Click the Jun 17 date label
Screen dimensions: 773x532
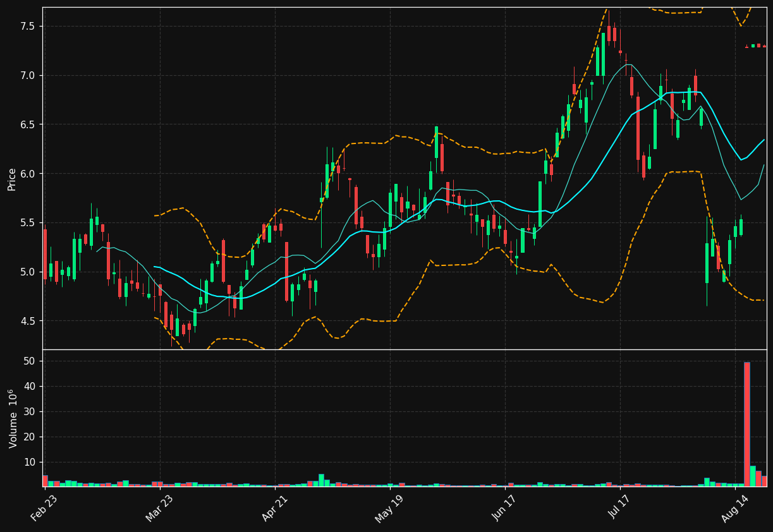pyautogui.click(x=506, y=508)
